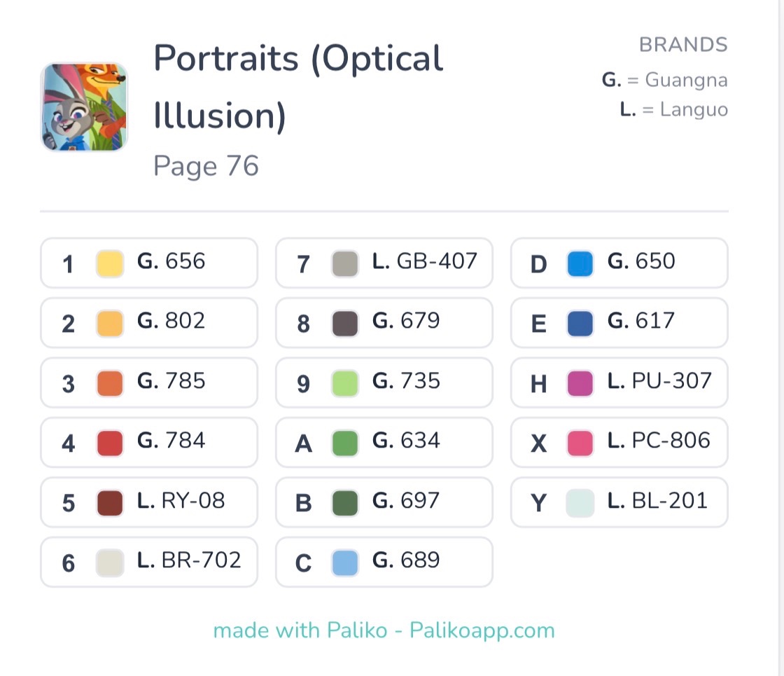Choose the dark G. 679 swatch
Image resolution: width=784 pixels, height=676 pixels.
coord(345,323)
